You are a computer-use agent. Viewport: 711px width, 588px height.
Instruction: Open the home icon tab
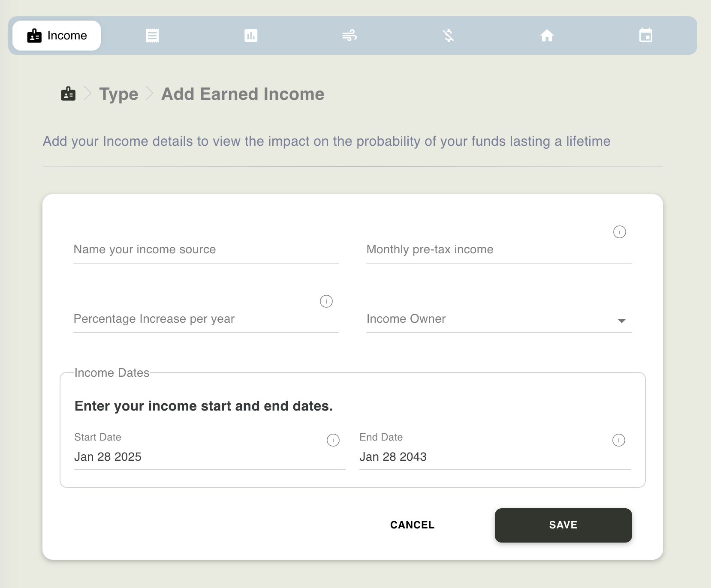pyautogui.click(x=547, y=36)
